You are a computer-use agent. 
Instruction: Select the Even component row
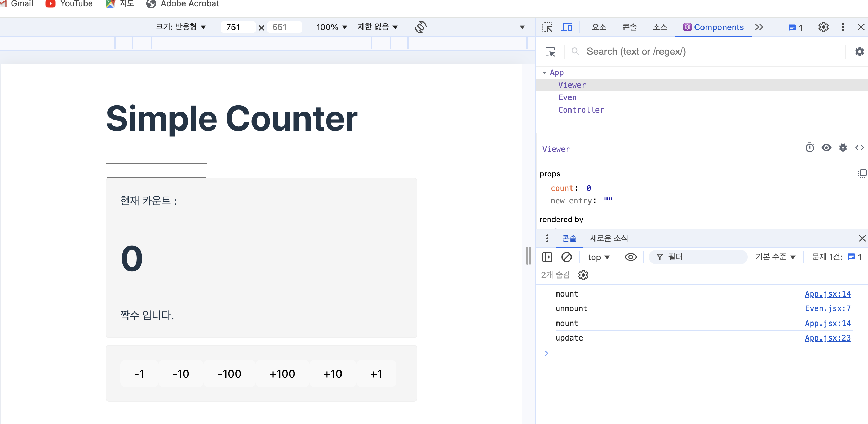[x=702, y=98]
